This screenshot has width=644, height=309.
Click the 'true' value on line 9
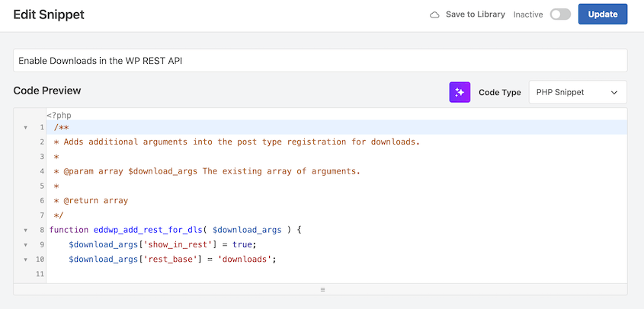pyautogui.click(x=242, y=244)
